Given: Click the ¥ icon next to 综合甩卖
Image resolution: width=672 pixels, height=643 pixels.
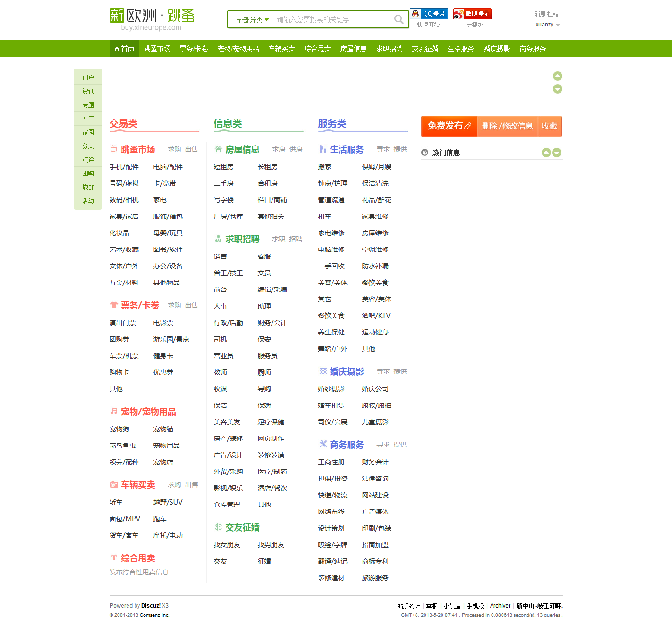Looking at the screenshot, I should (x=113, y=558).
